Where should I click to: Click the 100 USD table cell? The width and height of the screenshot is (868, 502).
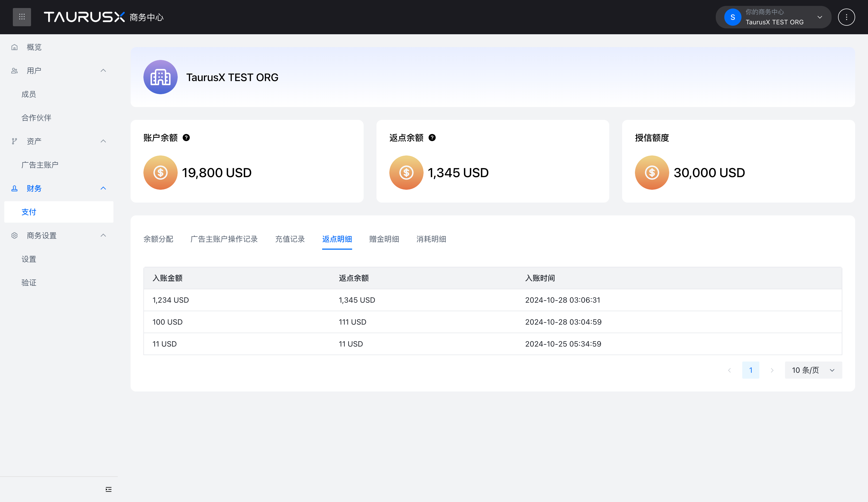coord(167,322)
